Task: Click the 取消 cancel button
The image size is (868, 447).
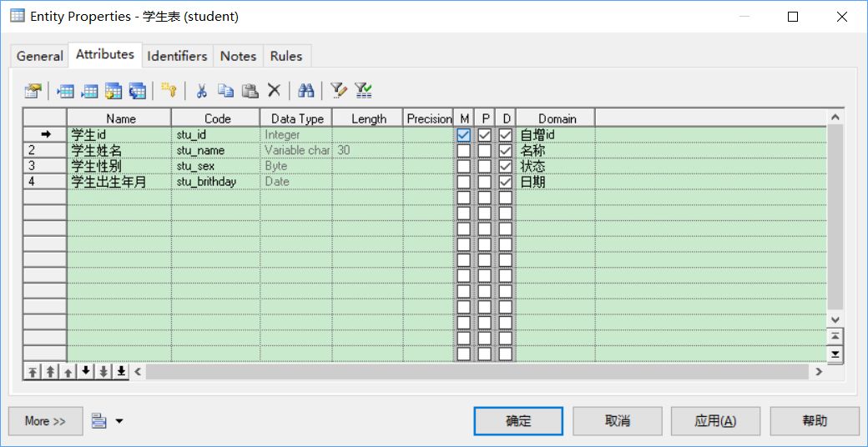Action: (618, 421)
